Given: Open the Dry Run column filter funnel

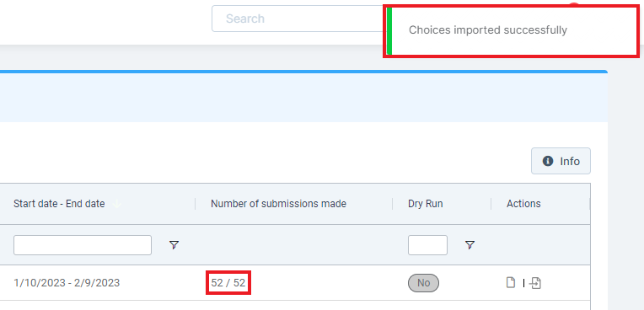Looking at the screenshot, I should coord(470,245).
